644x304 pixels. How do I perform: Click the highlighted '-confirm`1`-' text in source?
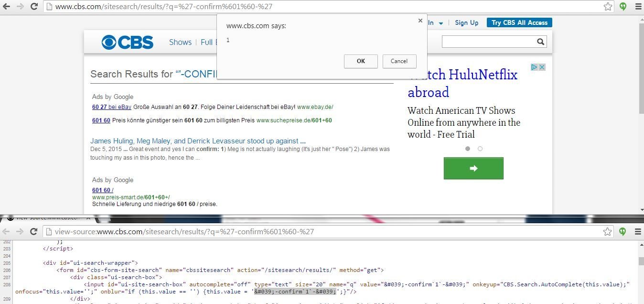pyautogui.click(x=295, y=292)
